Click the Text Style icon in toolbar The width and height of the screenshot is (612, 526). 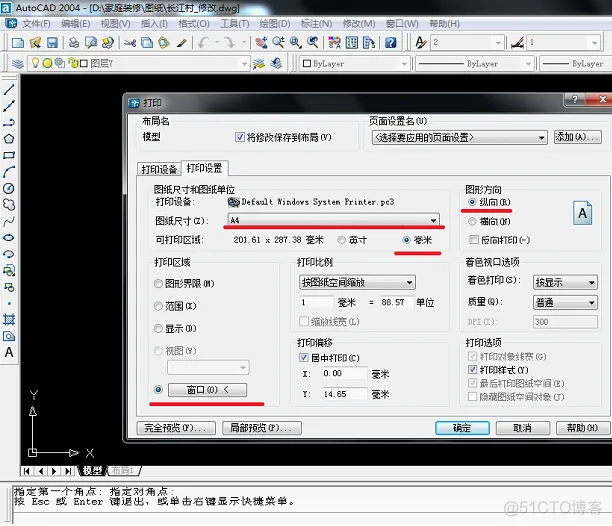pyautogui.click(x=420, y=43)
